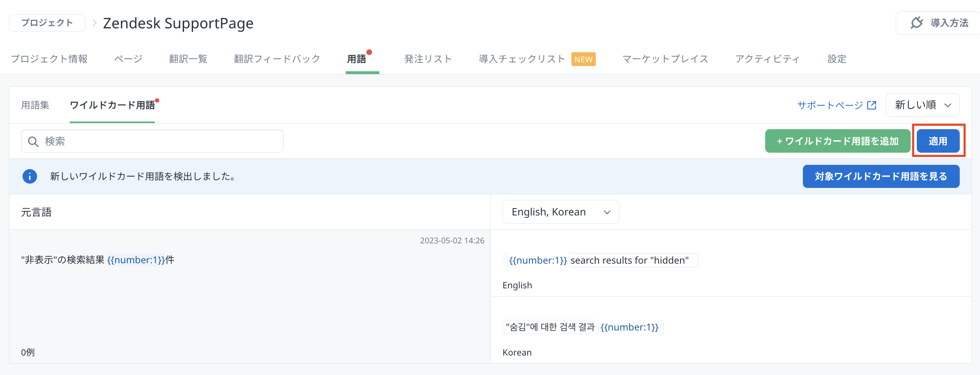The image size is (980, 375).
Task: Click the blue info circle icon
Action: coord(30,177)
